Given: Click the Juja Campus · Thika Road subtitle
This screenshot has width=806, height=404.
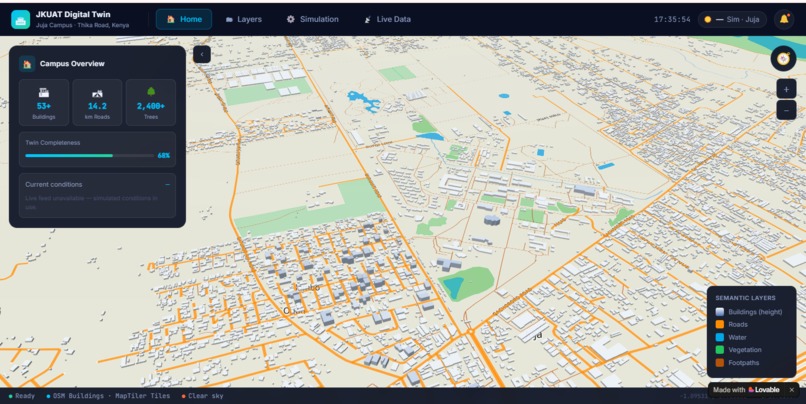Looking at the screenshot, I should tap(82, 25).
